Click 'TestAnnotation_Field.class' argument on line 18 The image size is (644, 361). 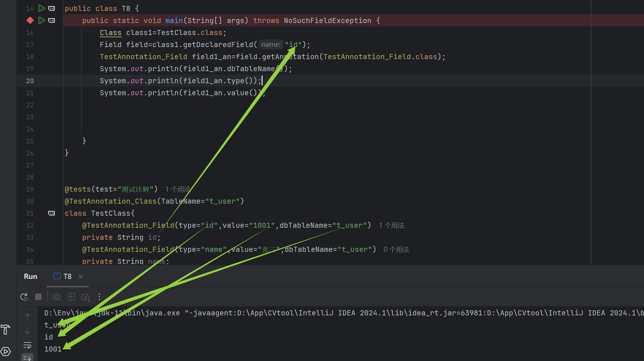coord(380,57)
